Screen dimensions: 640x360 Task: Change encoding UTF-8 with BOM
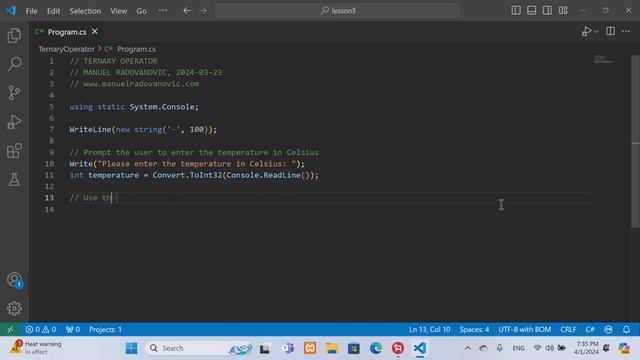(524, 329)
